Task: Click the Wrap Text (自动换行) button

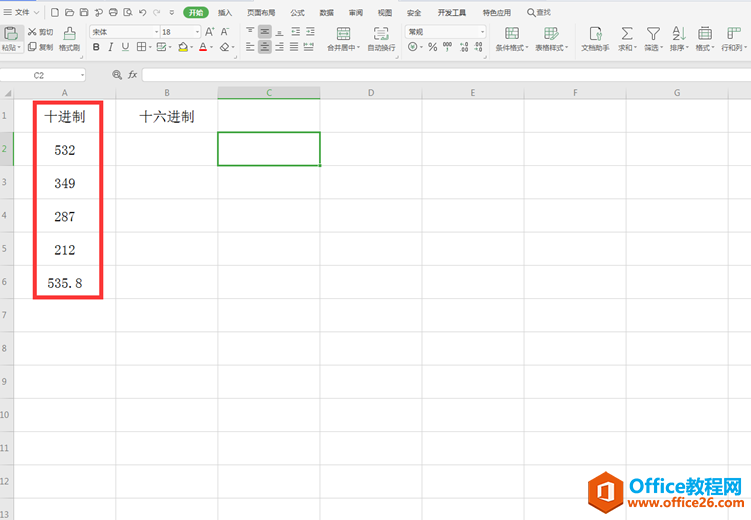Action: [x=381, y=34]
